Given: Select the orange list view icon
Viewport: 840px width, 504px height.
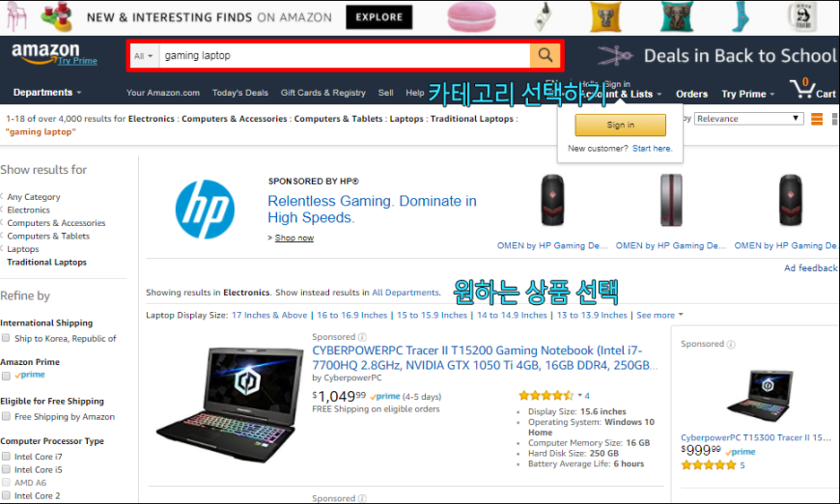Looking at the screenshot, I should click(817, 119).
